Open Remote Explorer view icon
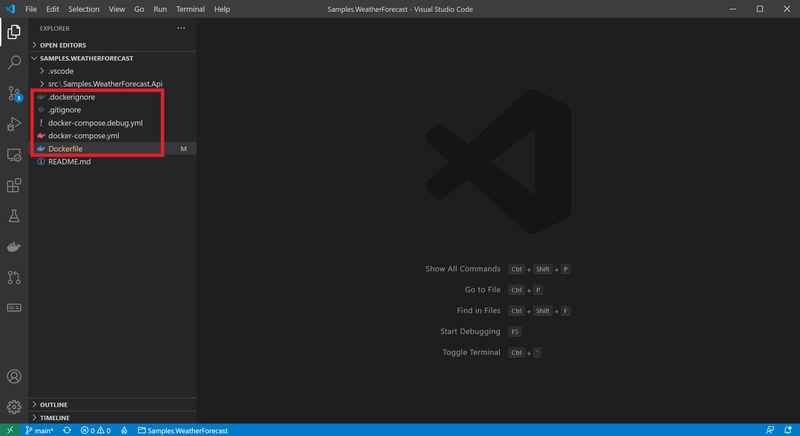The height and width of the screenshot is (436, 800). 14,155
